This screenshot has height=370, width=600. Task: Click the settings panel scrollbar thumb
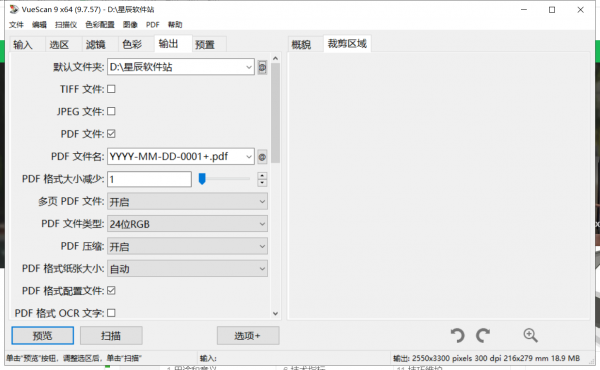(276, 112)
